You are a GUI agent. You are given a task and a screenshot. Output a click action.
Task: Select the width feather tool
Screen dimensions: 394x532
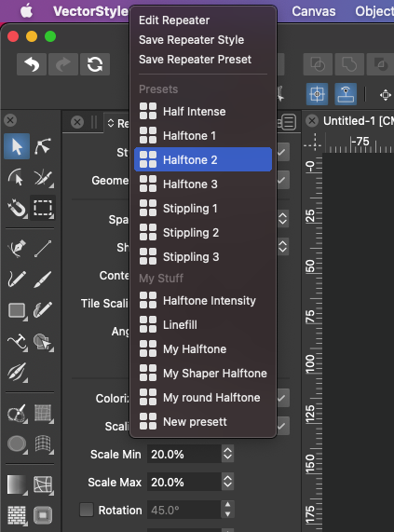(x=17, y=372)
